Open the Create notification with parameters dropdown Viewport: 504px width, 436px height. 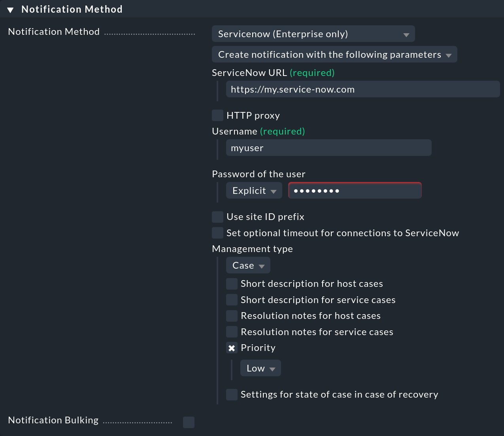[334, 54]
